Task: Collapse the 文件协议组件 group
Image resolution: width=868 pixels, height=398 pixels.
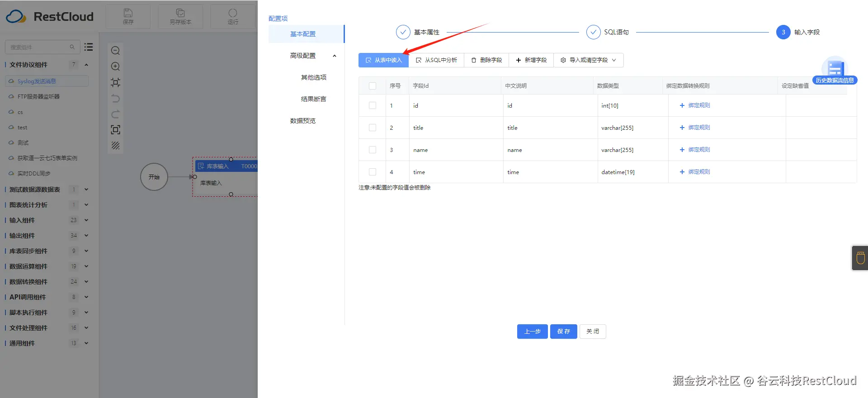Action: [x=86, y=65]
